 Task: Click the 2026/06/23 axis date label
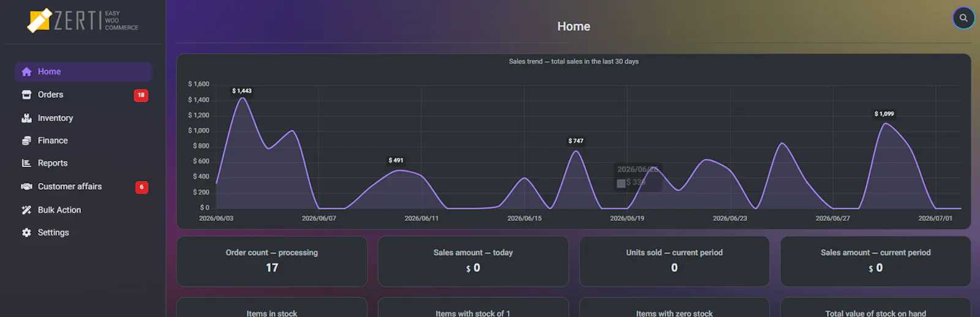click(730, 218)
